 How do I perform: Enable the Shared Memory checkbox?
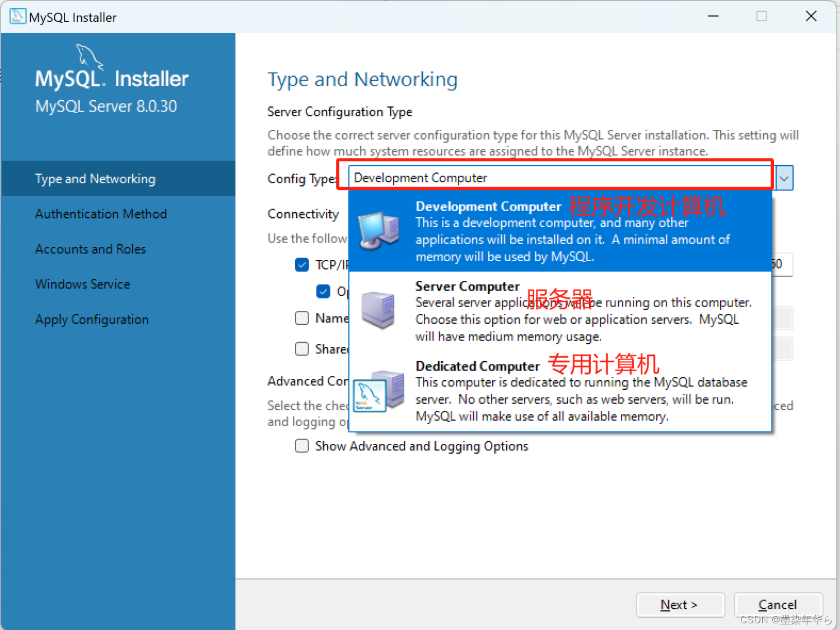point(302,349)
